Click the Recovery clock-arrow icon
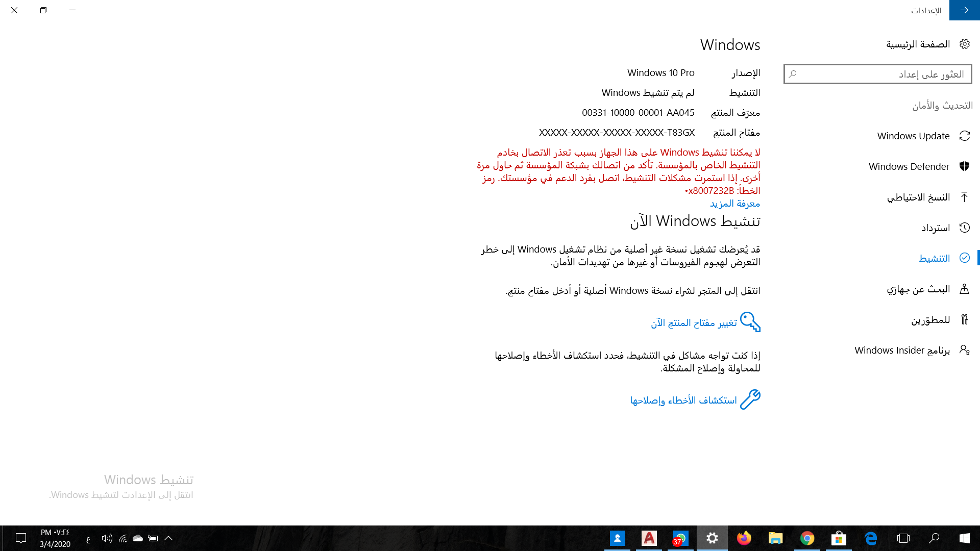This screenshot has width=980, height=551. click(964, 228)
